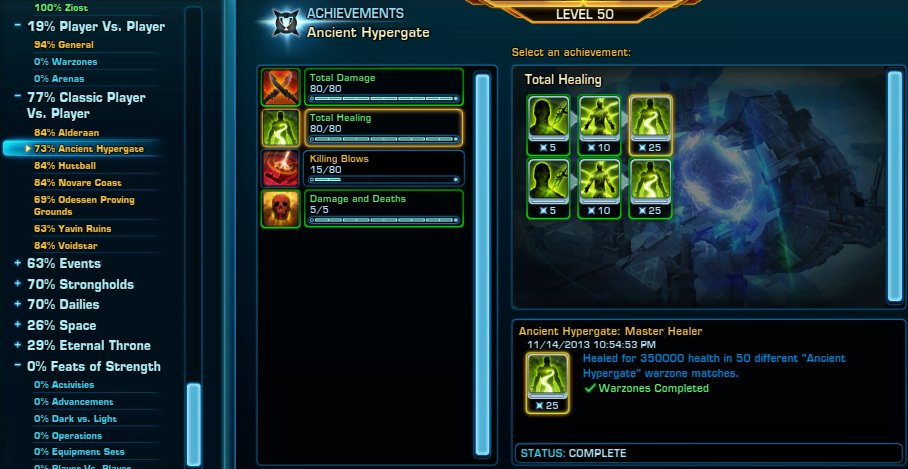Click the achievement list vertical scrollbar

tap(482, 264)
